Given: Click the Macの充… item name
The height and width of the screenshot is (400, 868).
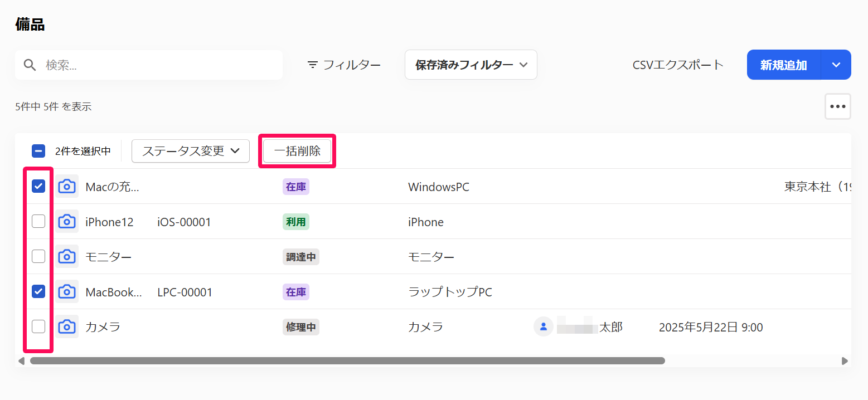Looking at the screenshot, I should [x=112, y=187].
